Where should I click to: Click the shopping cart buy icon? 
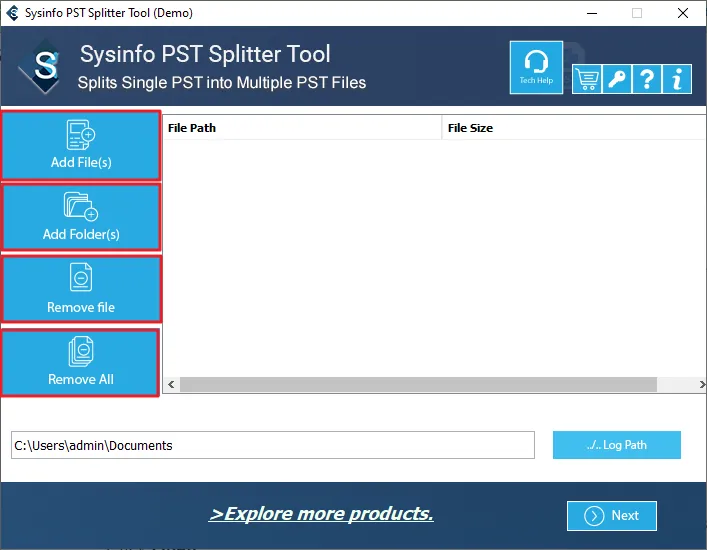(587, 79)
